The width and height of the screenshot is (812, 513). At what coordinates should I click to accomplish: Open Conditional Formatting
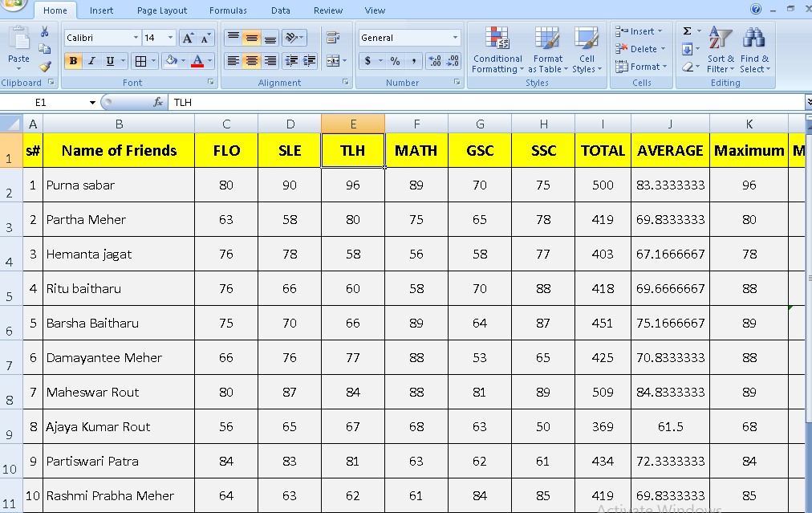[497, 51]
